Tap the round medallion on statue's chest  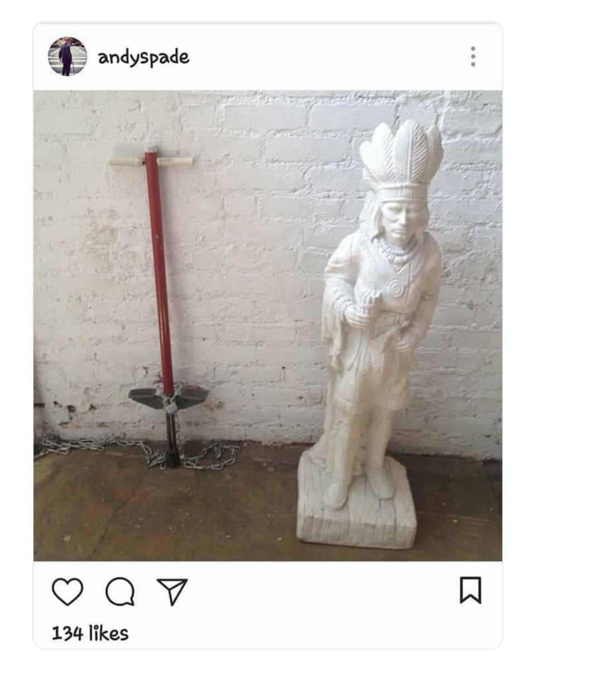click(397, 289)
